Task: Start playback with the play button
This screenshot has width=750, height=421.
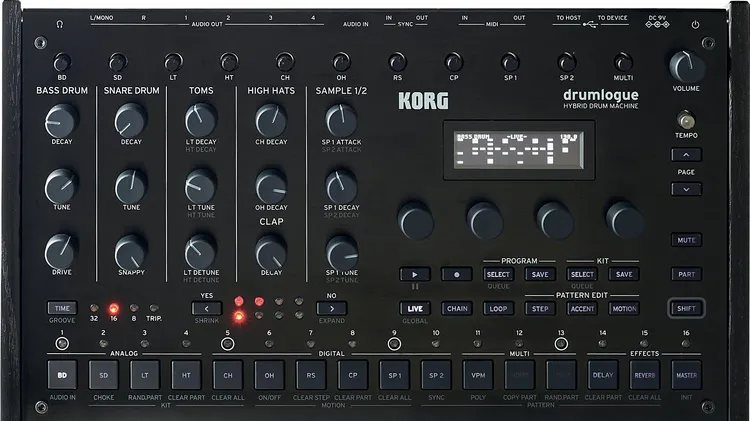Action: (x=415, y=275)
